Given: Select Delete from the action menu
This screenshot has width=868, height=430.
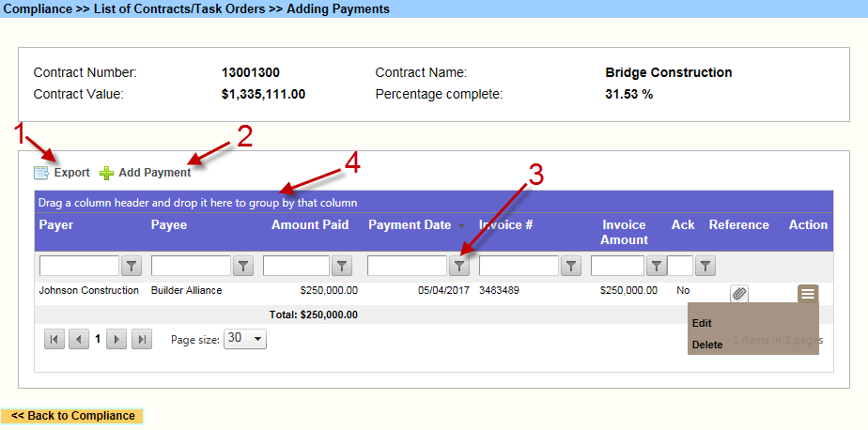Looking at the screenshot, I should coord(707,345).
